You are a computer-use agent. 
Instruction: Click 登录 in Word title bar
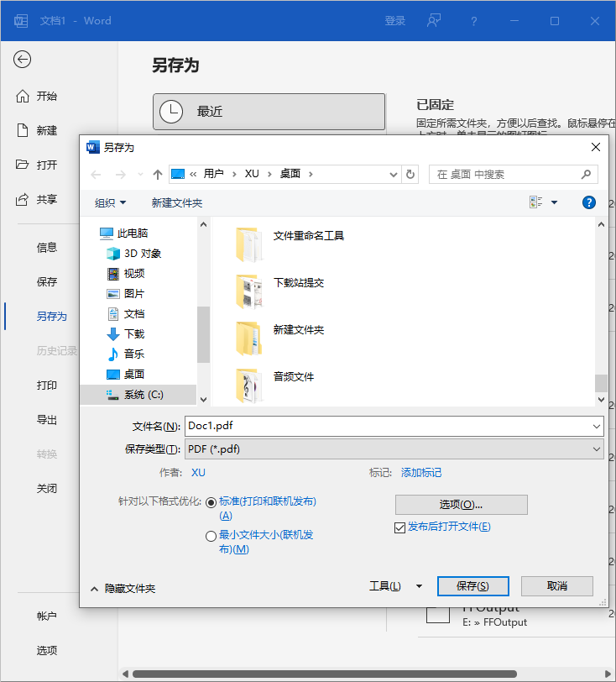click(394, 20)
